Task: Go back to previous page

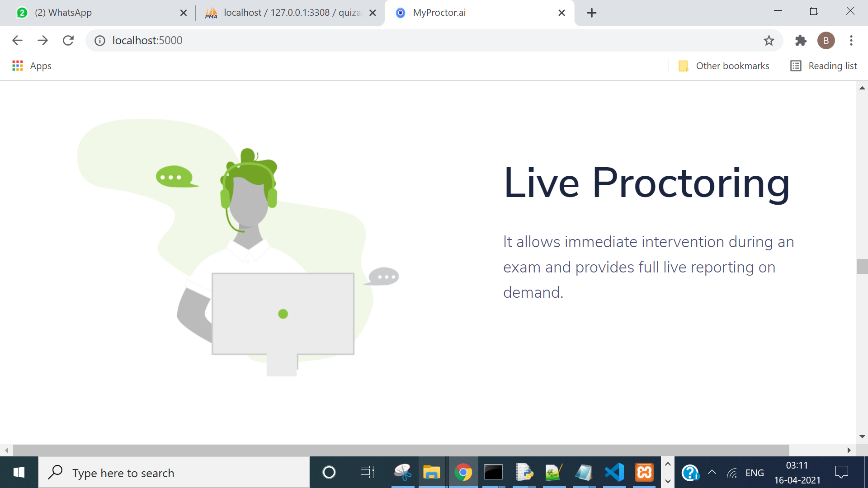Action: (x=17, y=41)
